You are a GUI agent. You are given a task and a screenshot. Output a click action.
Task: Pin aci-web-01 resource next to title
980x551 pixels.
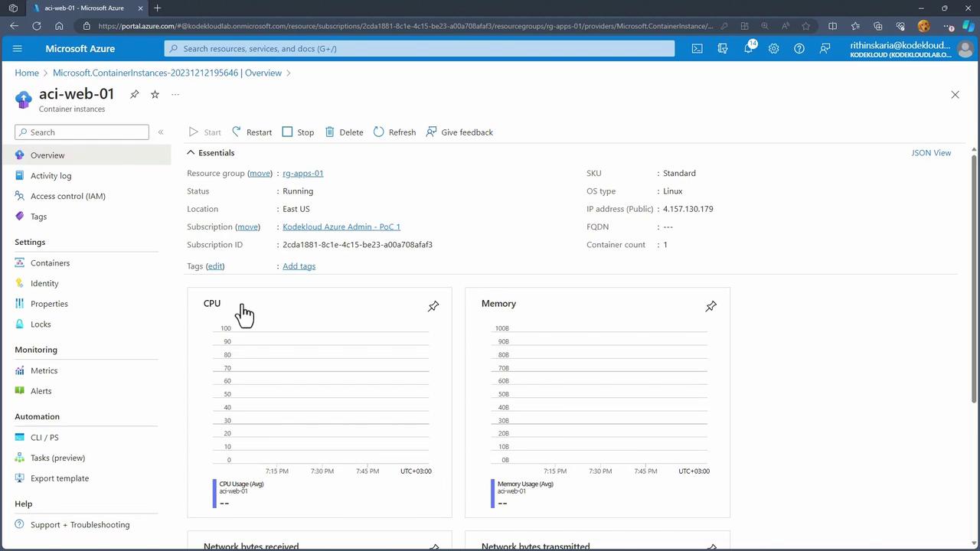pos(135,94)
